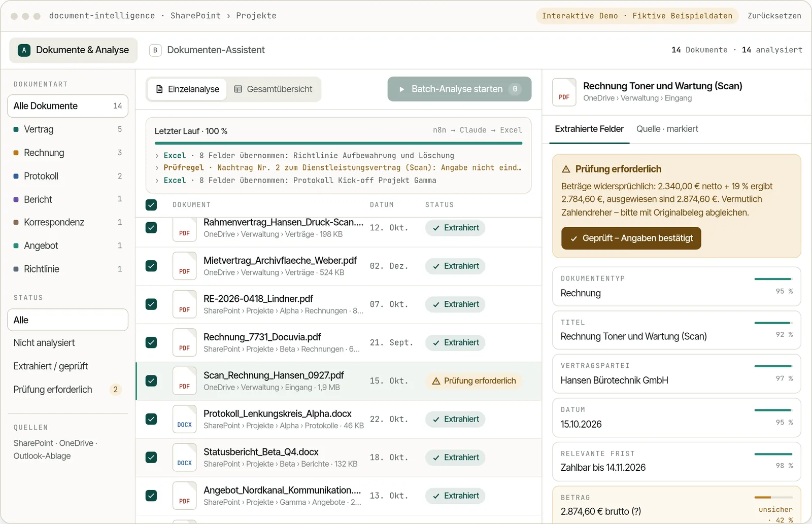Image resolution: width=812 pixels, height=524 pixels.
Task: Click the Betrag confidence bar marked unsicher
Action: 773,498
